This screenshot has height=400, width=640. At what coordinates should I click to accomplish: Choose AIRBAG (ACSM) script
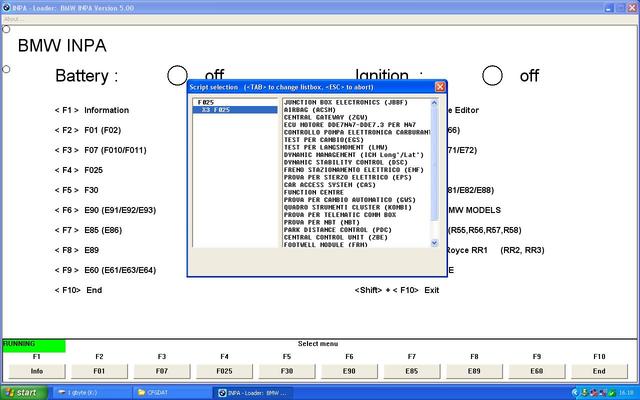(310, 110)
